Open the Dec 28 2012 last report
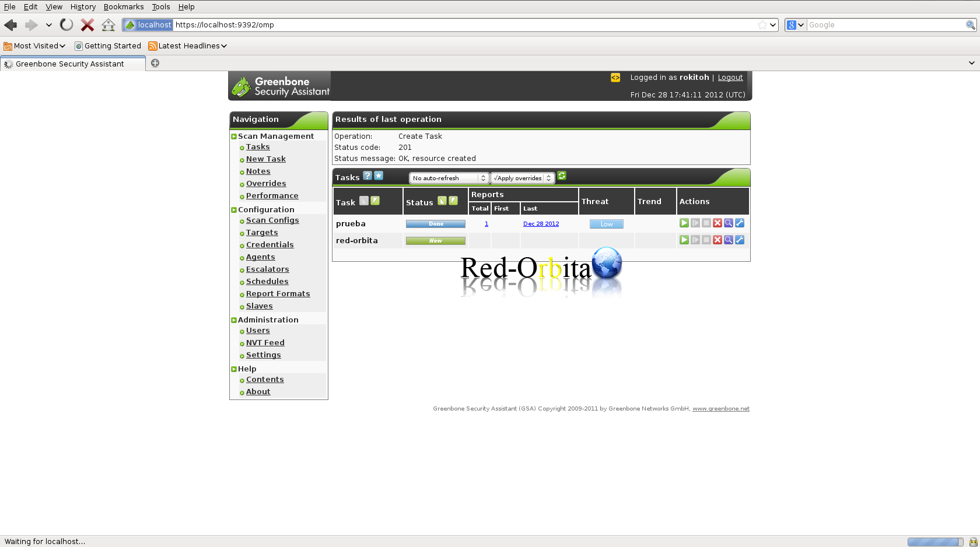The image size is (980, 547). point(541,223)
